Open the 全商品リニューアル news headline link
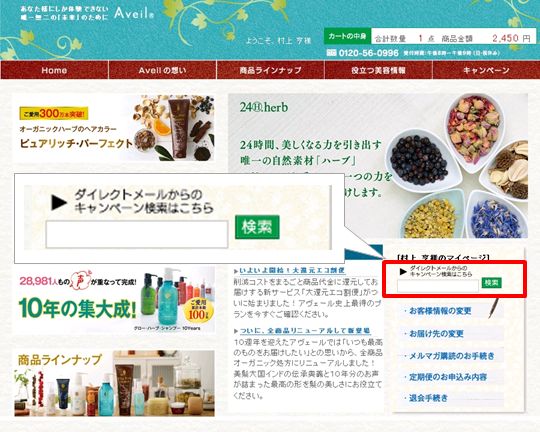 pos(305,331)
